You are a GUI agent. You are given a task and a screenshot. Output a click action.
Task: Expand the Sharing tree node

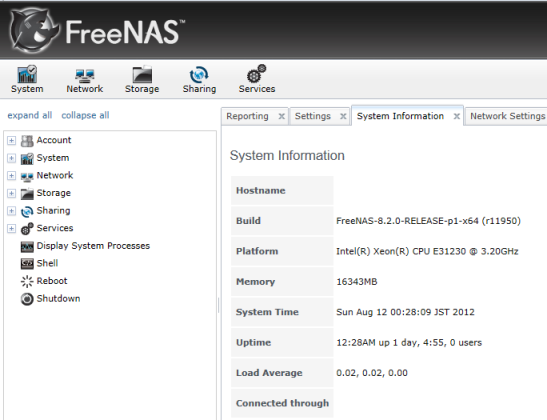pos(11,211)
